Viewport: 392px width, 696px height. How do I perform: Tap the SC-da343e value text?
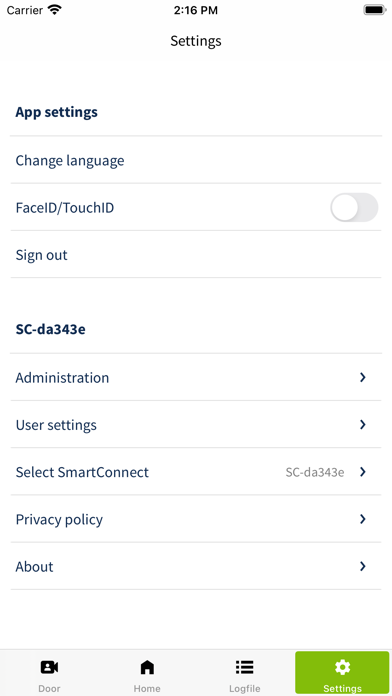(x=315, y=472)
